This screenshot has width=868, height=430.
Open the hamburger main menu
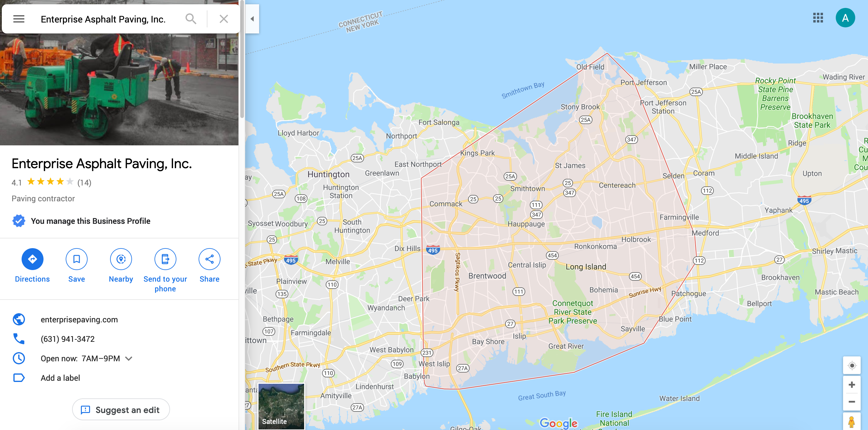pos(19,19)
